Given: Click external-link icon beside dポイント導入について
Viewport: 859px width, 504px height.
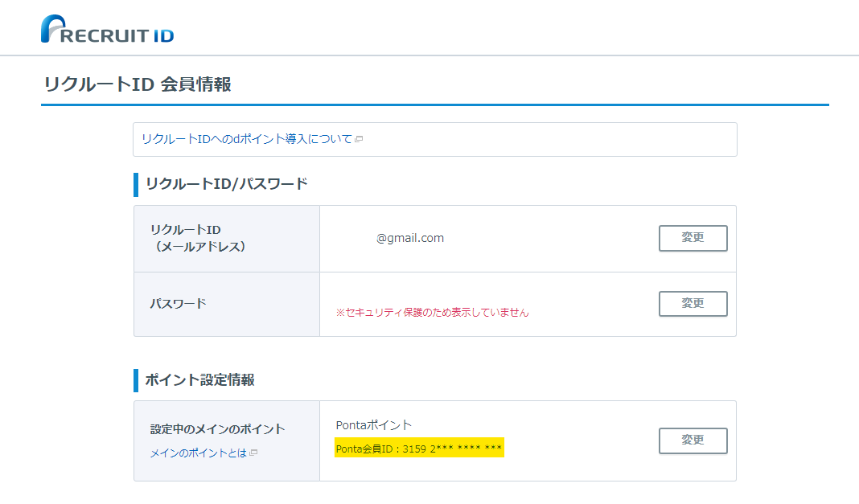Looking at the screenshot, I should [359, 139].
